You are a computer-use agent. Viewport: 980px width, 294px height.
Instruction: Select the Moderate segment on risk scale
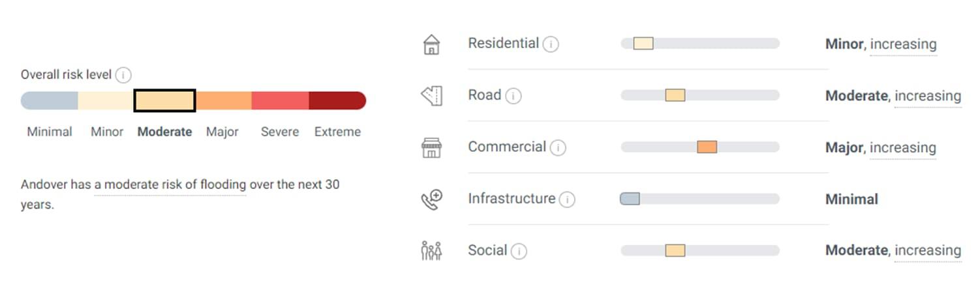point(165,100)
